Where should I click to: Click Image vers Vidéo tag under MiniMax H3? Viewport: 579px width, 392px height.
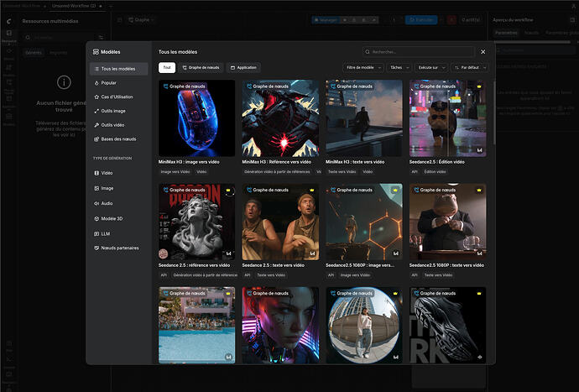click(175, 172)
